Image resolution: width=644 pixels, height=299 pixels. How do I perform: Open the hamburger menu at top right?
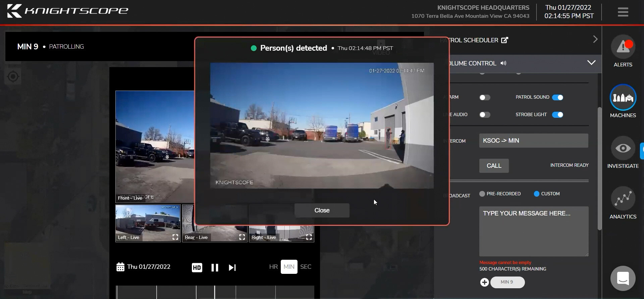pos(623,12)
